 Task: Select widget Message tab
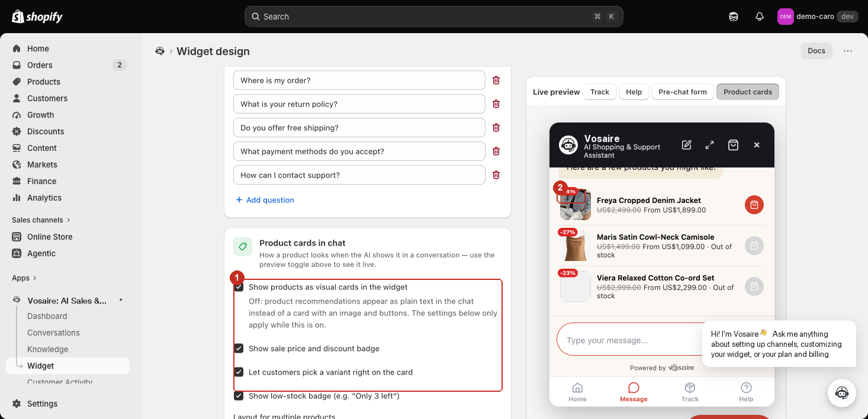click(x=634, y=392)
